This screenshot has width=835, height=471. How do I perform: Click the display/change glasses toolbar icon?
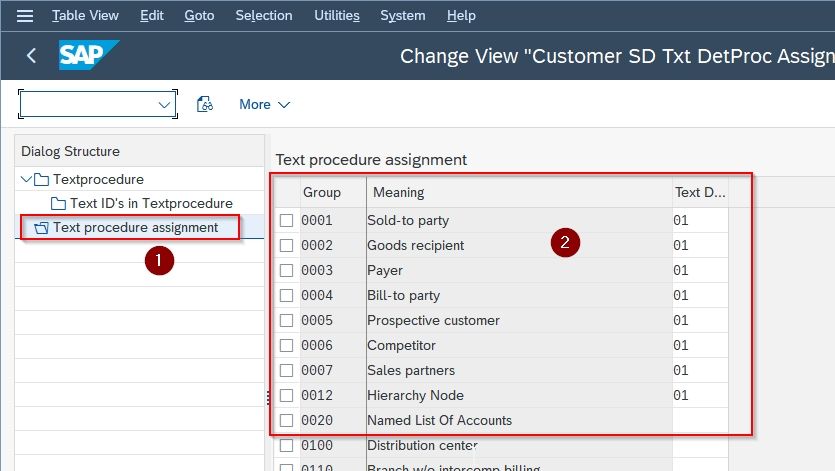205,104
